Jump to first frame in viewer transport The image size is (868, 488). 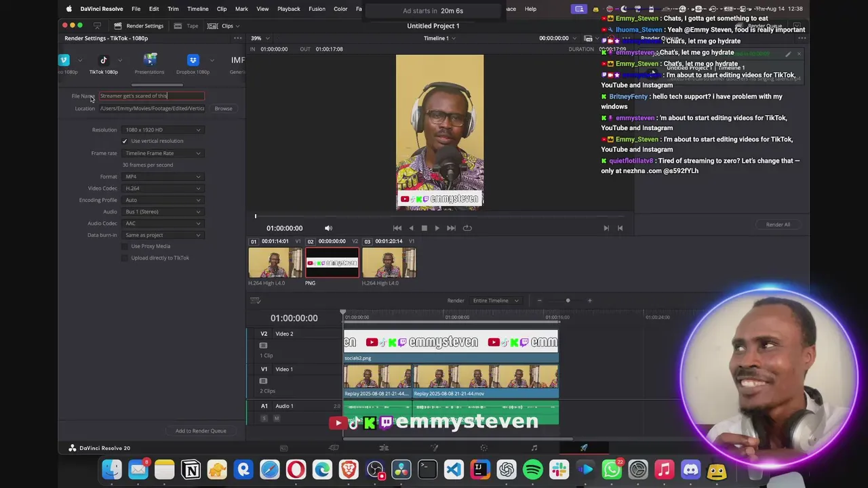[397, 228]
